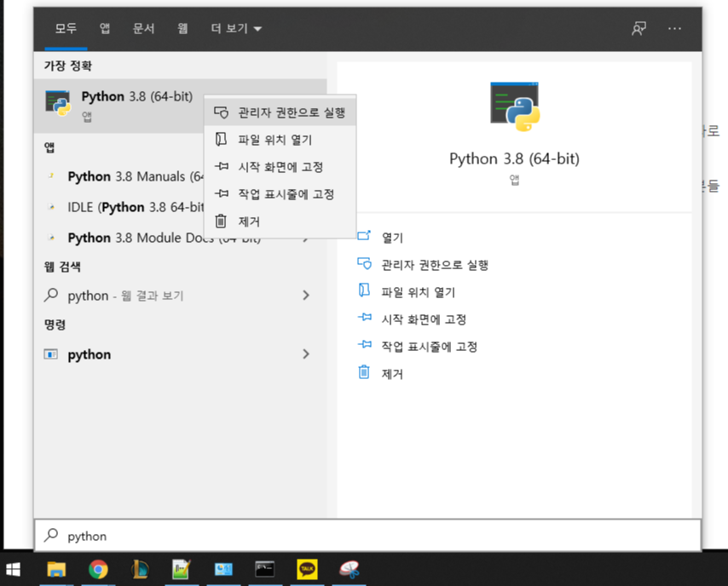Click the Python 3.8 app icon in best match

58,103
